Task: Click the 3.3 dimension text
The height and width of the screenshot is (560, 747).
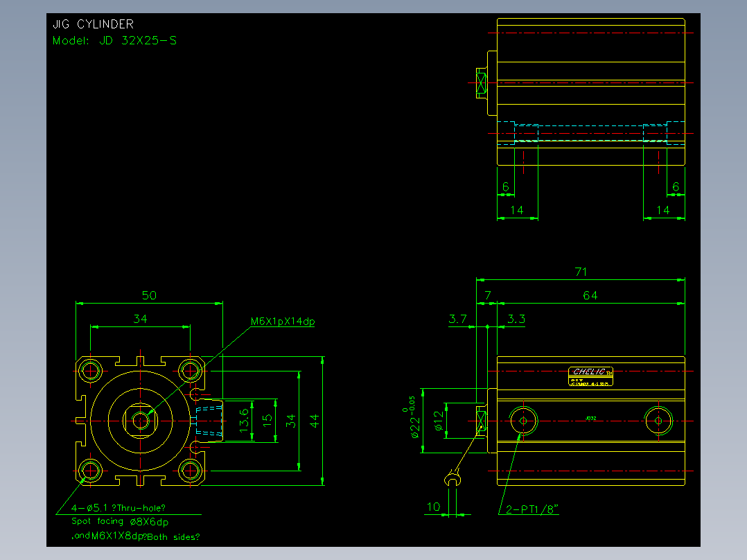Action: click(x=516, y=319)
